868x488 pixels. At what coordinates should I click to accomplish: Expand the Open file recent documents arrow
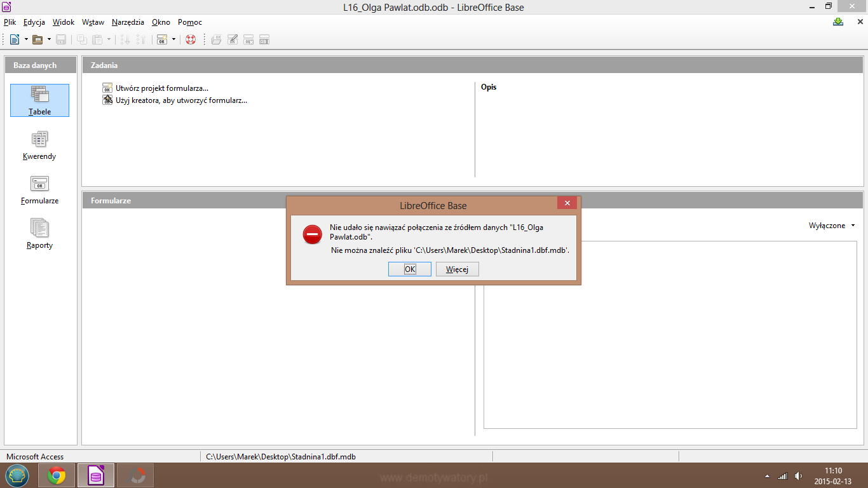pyautogui.click(x=49, y=39)
